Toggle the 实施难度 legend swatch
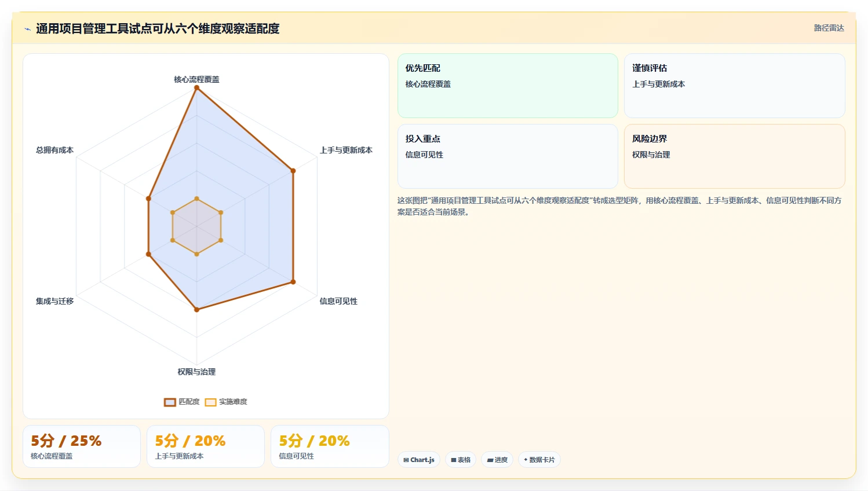This screenshot has height=491, width=868. tap(210, 402)
